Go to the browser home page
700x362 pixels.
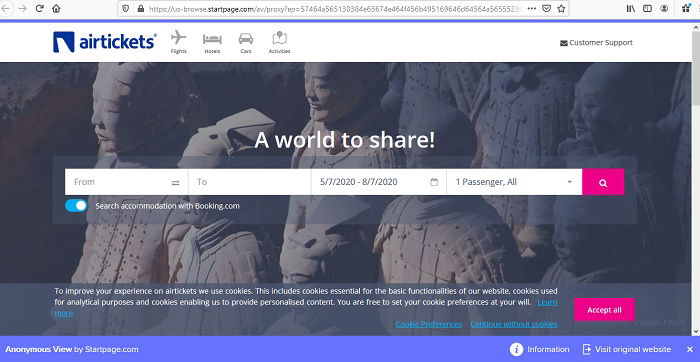coord(56,8)
